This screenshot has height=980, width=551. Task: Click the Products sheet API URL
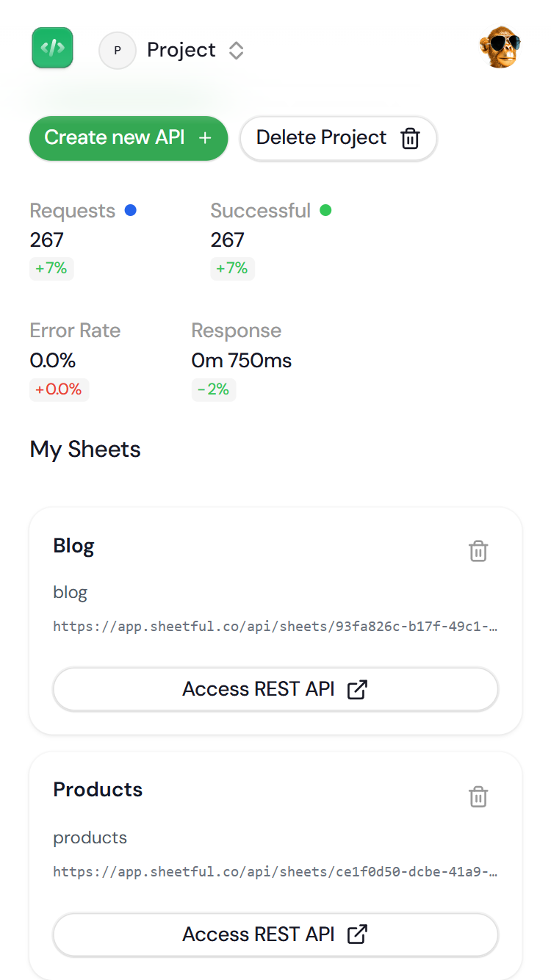click(275, 872)
